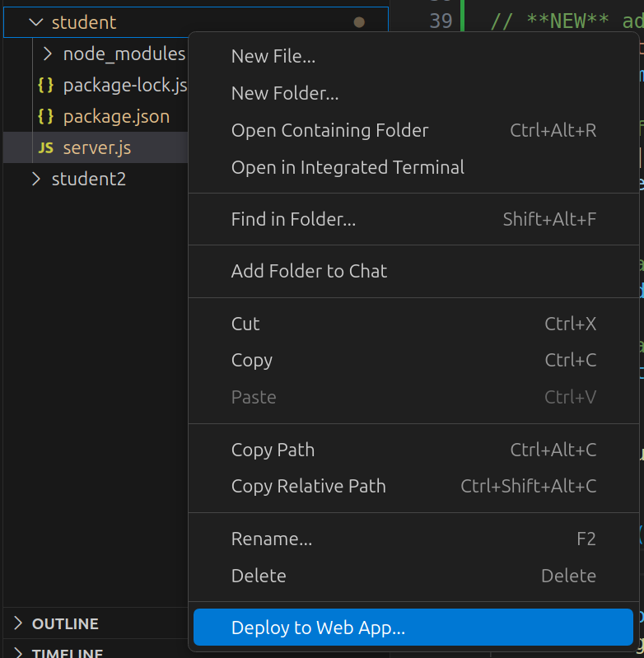Click Copy Path in the context menu
Screen dimensions: 644x658
pos(273,450)
